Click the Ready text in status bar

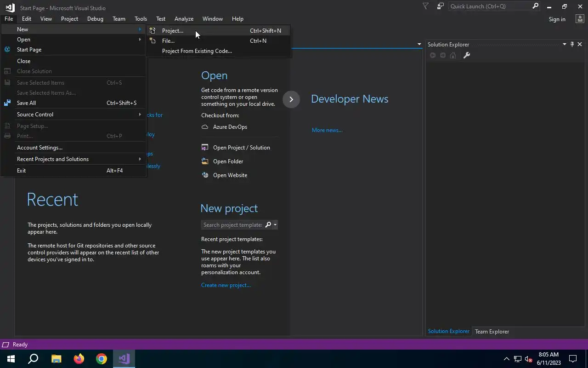(20, 345)
